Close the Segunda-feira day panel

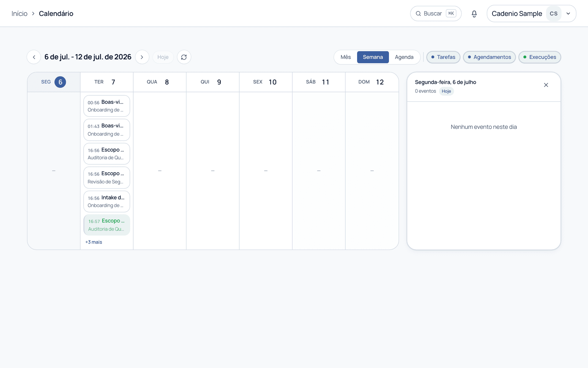pyautogui.click(x=546, y=85)
